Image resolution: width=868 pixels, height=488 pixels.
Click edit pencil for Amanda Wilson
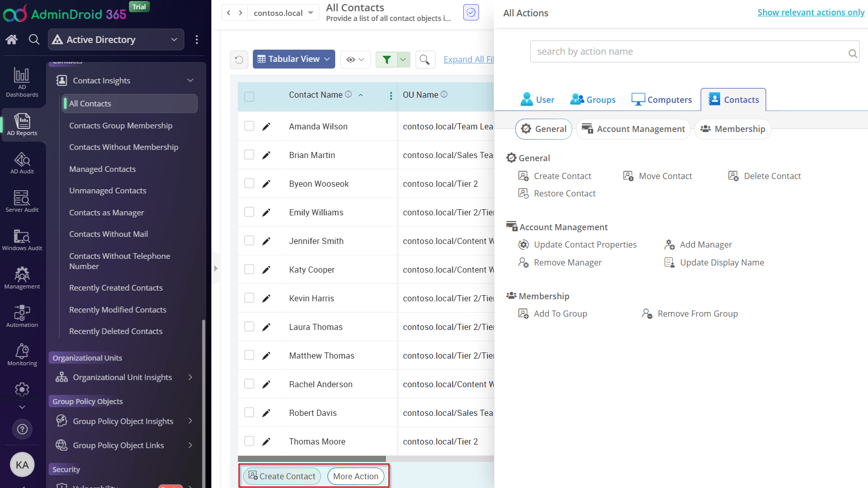pos(266,126)
